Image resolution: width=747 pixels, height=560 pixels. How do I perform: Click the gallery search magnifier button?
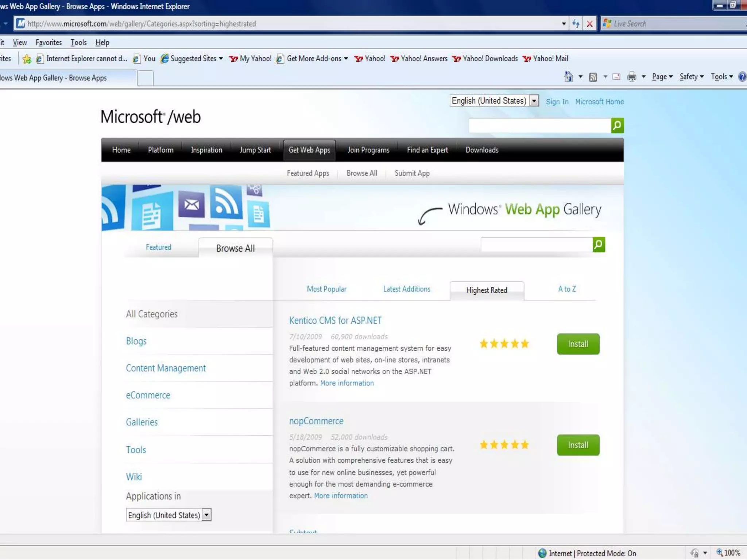[599, 245]
